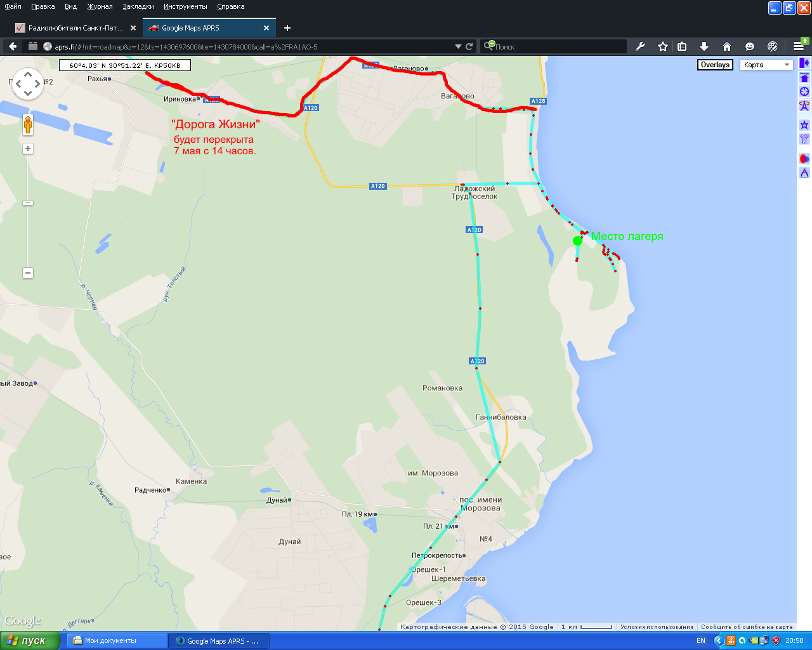Screen dimensions: 812x650
Task: Open the Карта map type dropdown
Action: click(766, 65)
